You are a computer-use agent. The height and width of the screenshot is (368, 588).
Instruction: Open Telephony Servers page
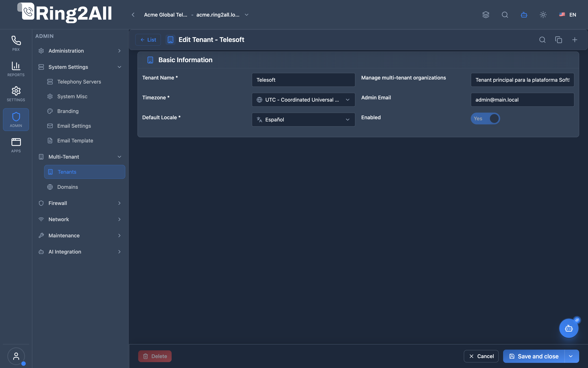pyautogui.click(x=85, y=82)
